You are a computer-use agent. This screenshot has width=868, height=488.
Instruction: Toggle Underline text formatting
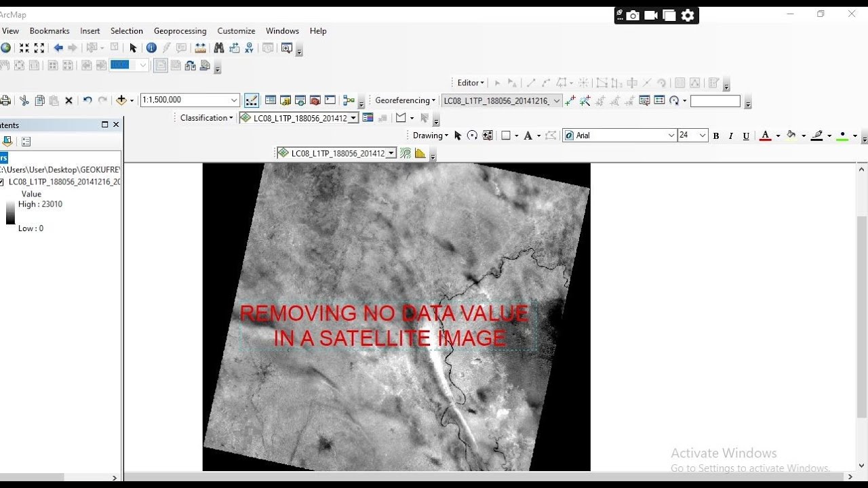pyautogui.click(x=746, y=136)
